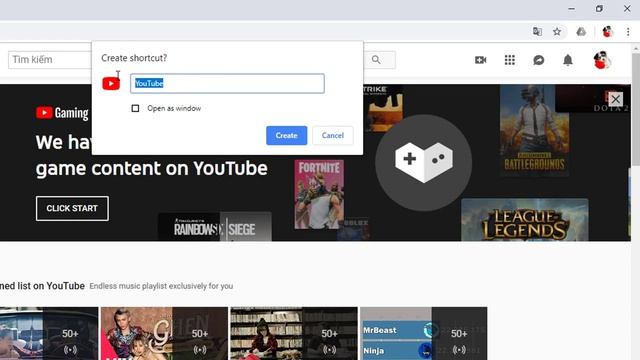Viewport: 640px width, 360px height.
Task: Open the create video camera icon
Action: point(480,60)
